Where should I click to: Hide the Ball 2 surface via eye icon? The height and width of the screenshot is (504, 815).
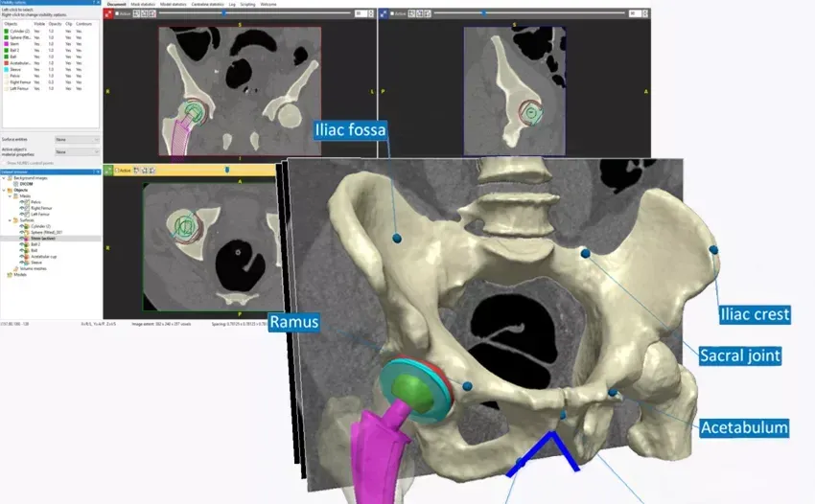click(22, 244)
